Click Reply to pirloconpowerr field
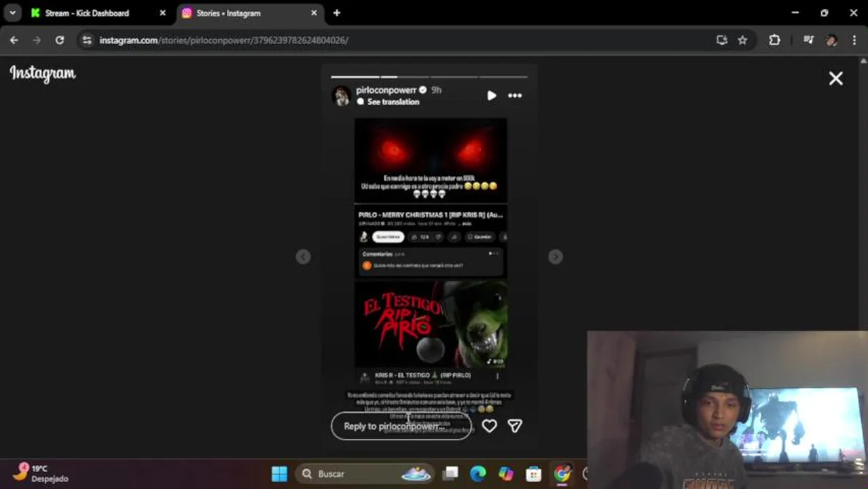This screenshot has height=489, width=868. click(x=401, y=426)
